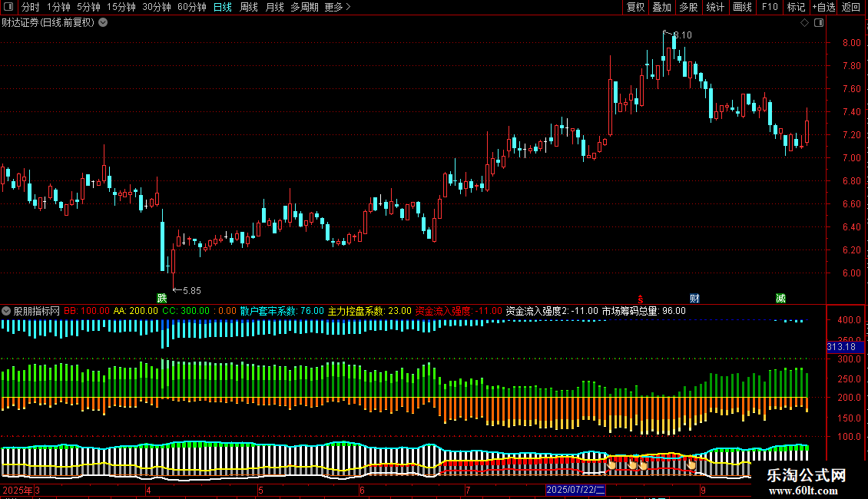Click the first hand pointer signal icon
The width and height of the screenshot is (868, 499).
click(611, 464)
